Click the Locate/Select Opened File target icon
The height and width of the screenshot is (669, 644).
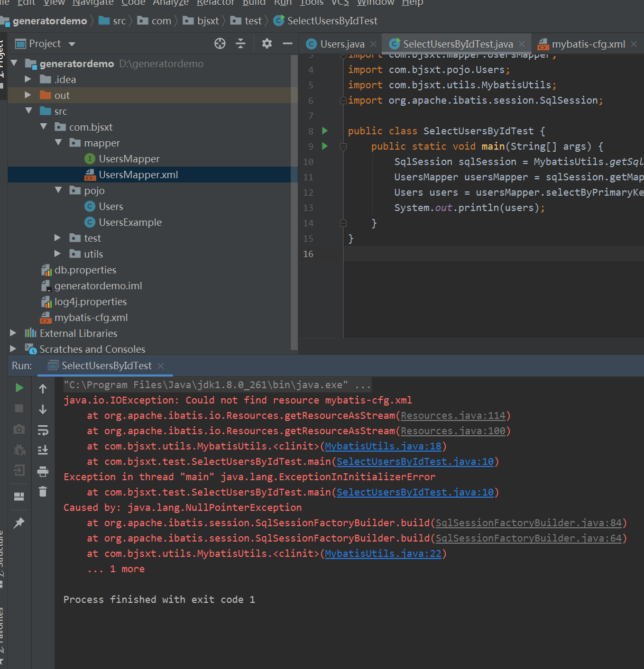click(x=220, y=43)
